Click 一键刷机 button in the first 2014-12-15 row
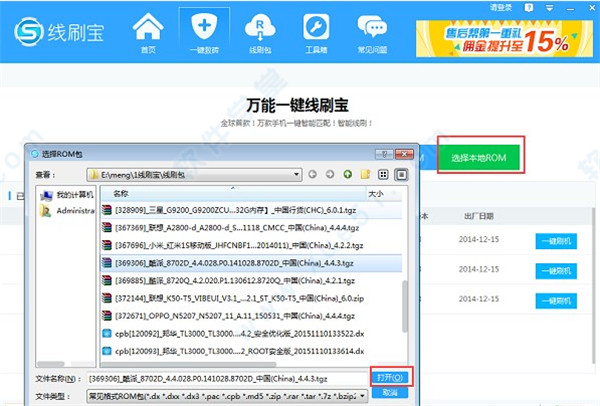The image size is (600, 406). tap(556, 241)
